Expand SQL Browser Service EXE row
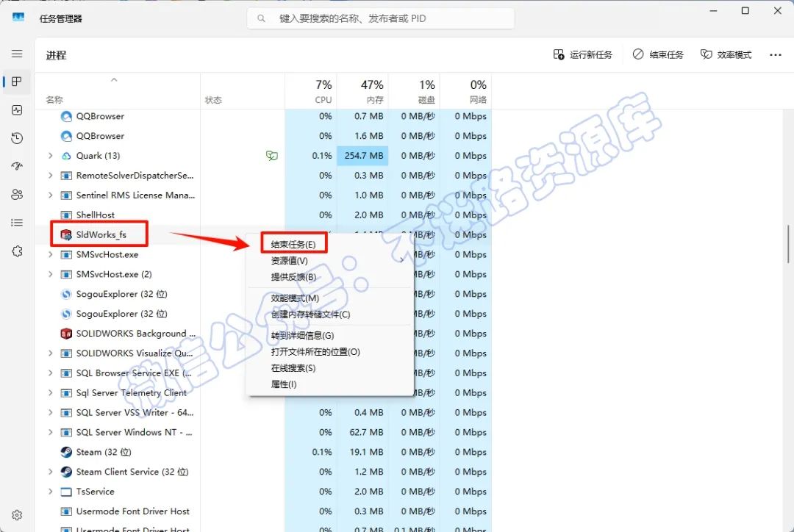The width and height of the screenshot is (794, 532). pos(50,373)
